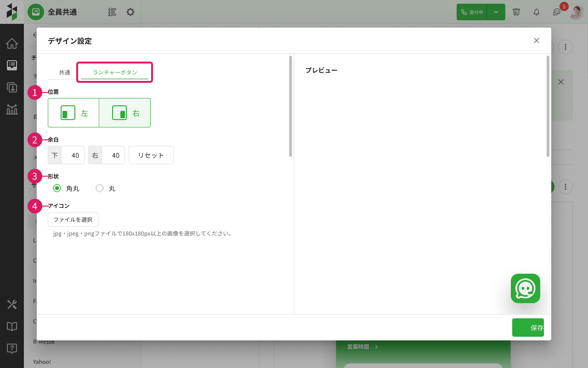Open the contacts sidebar icon
The width and height of the screenshot is (588, 368).
[x=12, y=87]
